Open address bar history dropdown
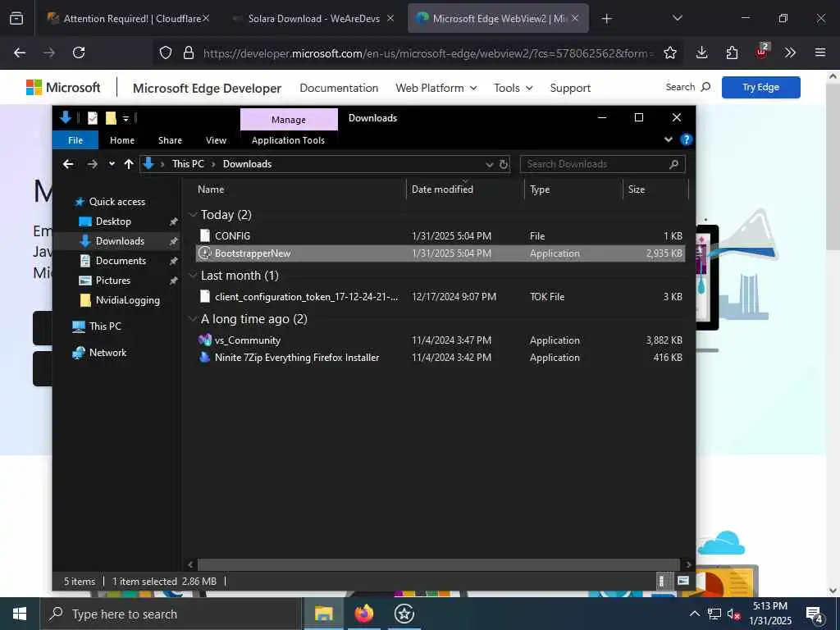The width and height of the screenshot is (840, 630). click(x=489, y=164)
